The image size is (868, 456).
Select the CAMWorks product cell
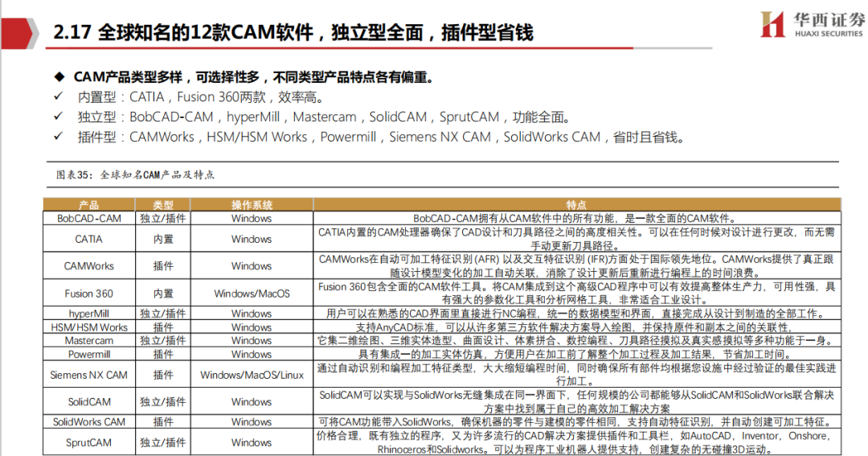point(89,266)
